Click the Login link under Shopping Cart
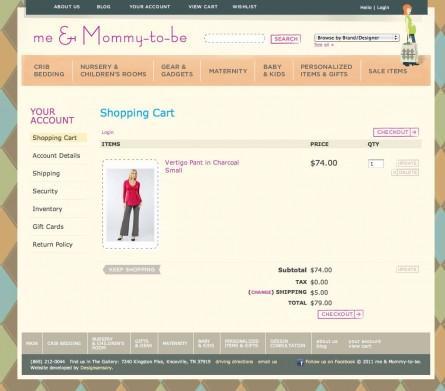The image size is (445, 391). click(x=107, y=132)
